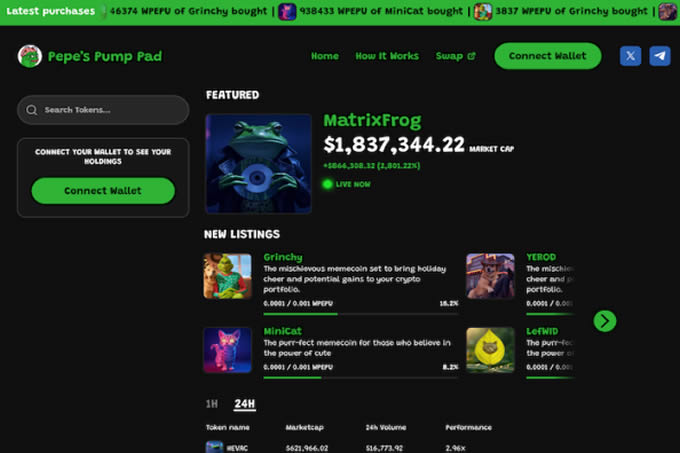Open How It Works page
Screen dimensions: 680x453
387,56
